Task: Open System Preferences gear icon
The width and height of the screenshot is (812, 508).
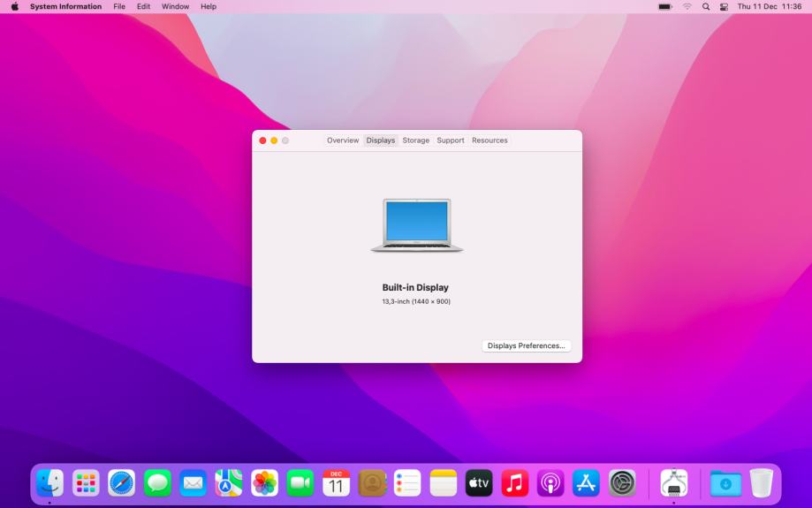Action: [622, 482]
